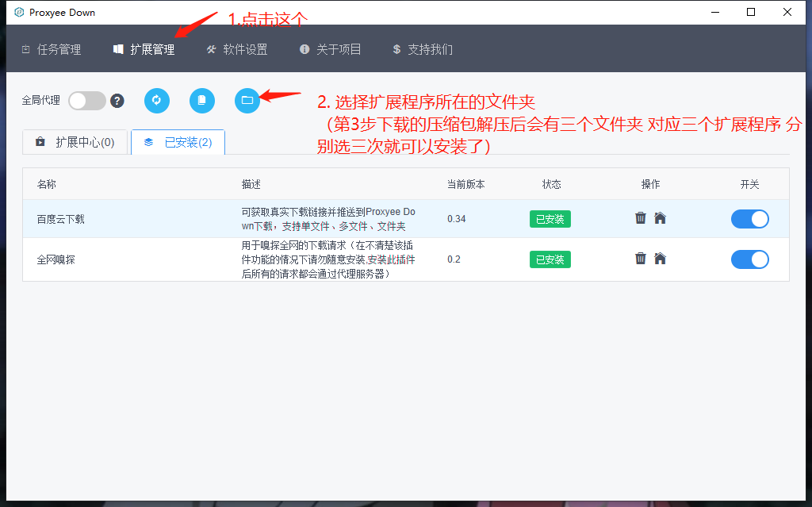Turn off the 全网嗅探 extension switch

[749, 259]
